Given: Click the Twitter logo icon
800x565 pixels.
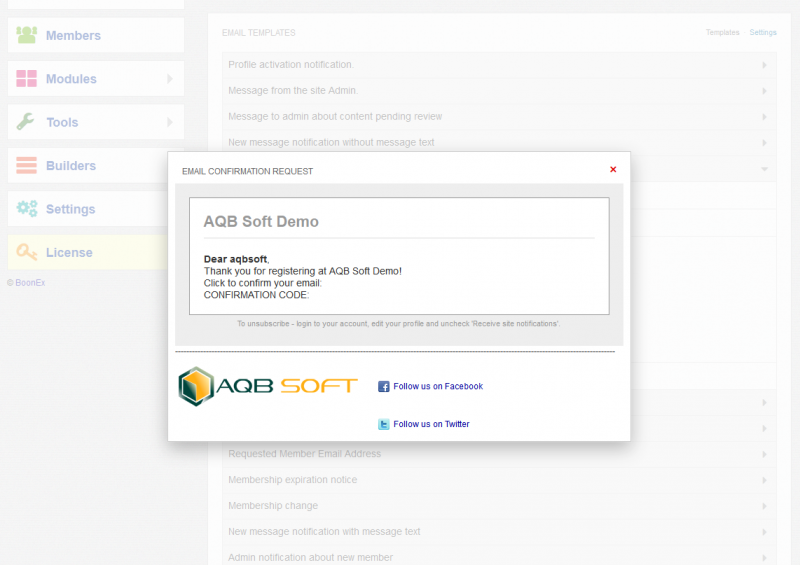Looking at the screenshot, I should [384, 424].
